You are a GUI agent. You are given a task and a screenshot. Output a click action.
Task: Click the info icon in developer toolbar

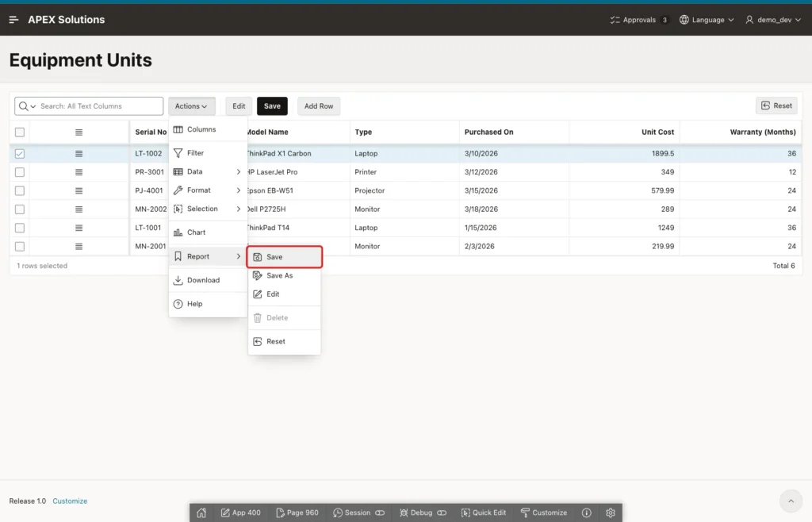tap(586, 512)
